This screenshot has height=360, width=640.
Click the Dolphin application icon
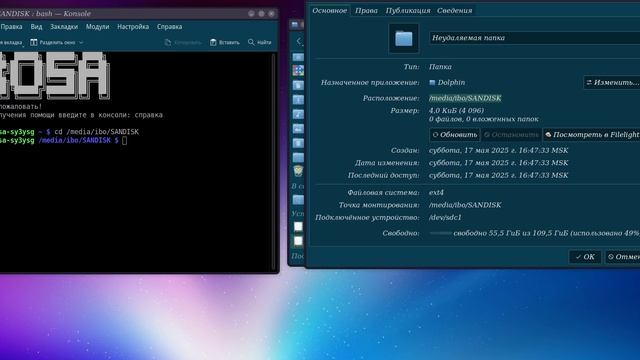(x=432, y=82)
